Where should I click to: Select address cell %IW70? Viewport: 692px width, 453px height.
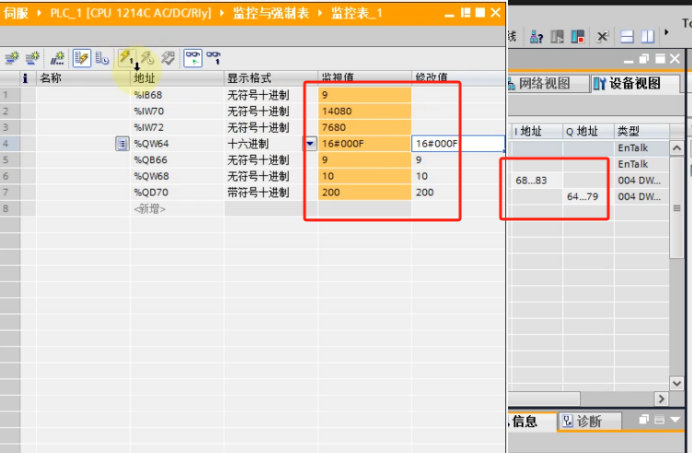tap(177, 111)
